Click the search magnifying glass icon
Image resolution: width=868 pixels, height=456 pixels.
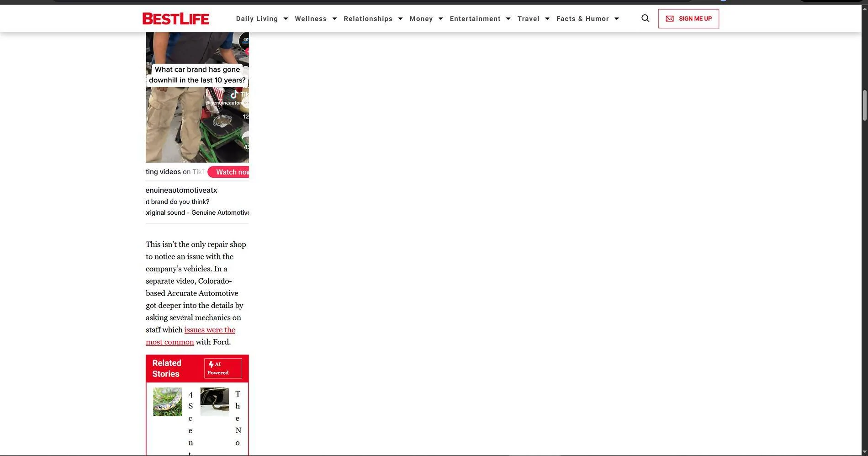tap(645, 18)
